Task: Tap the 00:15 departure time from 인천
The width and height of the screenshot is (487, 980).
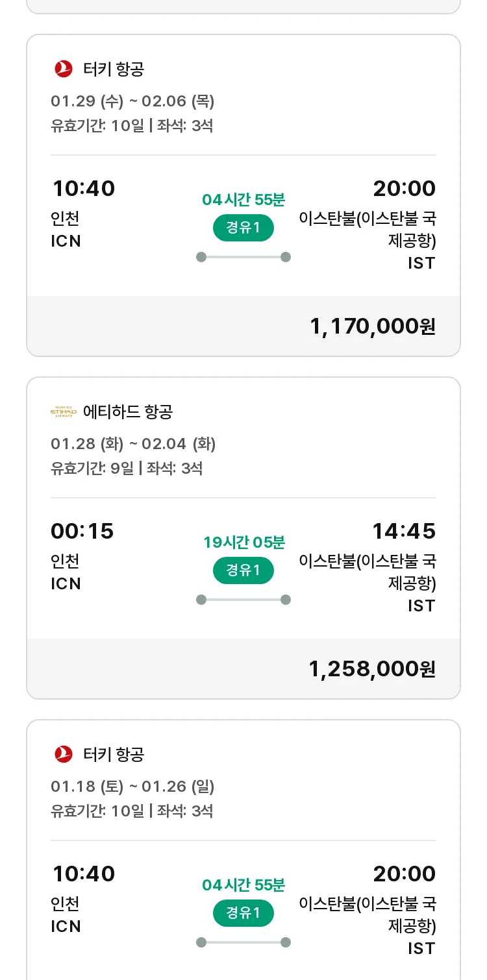Action: pos(82,531)
